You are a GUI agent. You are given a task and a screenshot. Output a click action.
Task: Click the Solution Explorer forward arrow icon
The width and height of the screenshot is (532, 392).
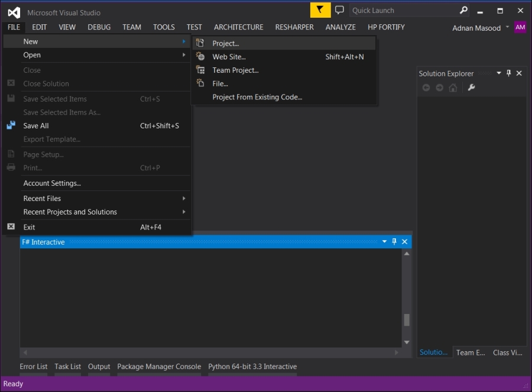click(x=439, y=88)
